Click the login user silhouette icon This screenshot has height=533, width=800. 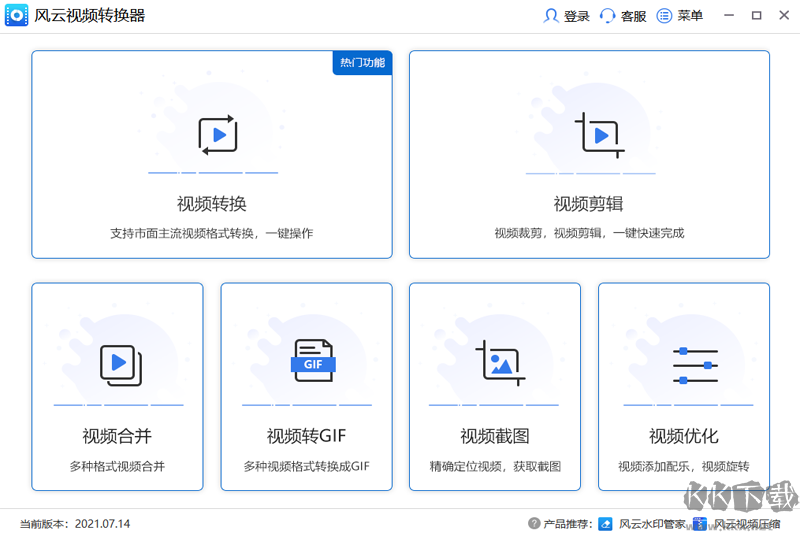(x=551, y=16)
